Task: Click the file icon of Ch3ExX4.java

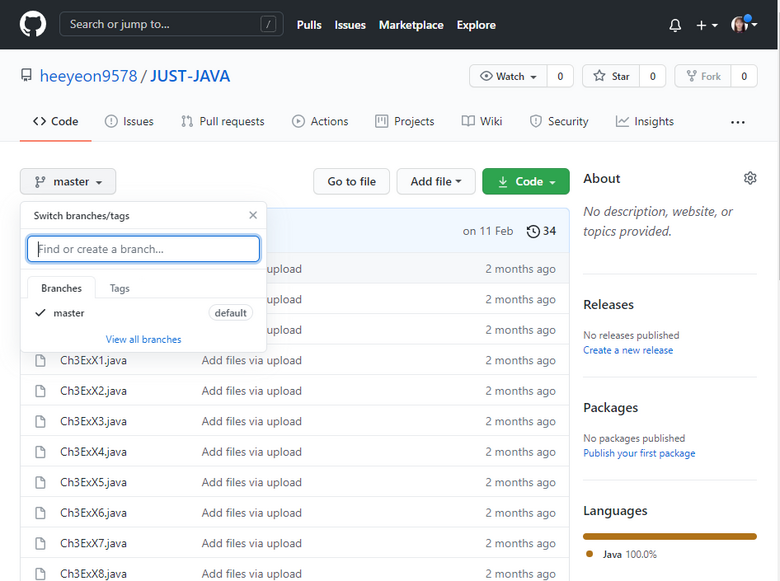Action: click(40, 452)
